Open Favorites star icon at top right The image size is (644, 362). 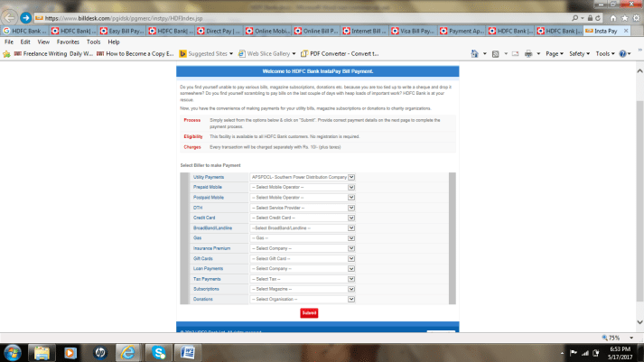click(625, 18)
